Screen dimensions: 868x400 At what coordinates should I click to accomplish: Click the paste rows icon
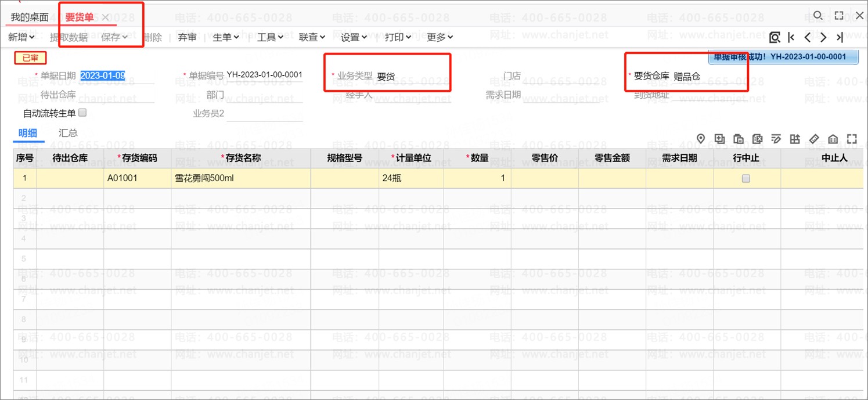click(x=739, y=139)
